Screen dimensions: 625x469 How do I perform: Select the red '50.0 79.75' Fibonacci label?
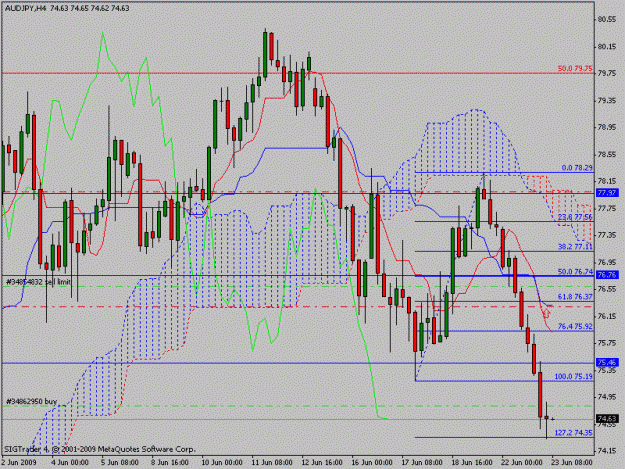pyautogui.click(x=575, y=69)
